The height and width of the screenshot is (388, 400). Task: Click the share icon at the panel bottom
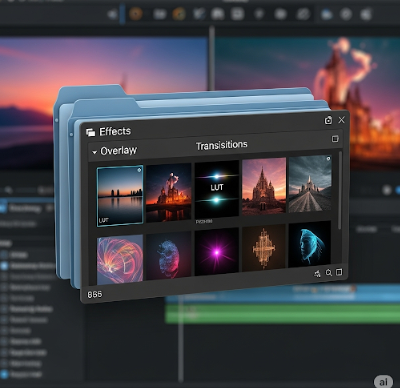tap(317, 274)
